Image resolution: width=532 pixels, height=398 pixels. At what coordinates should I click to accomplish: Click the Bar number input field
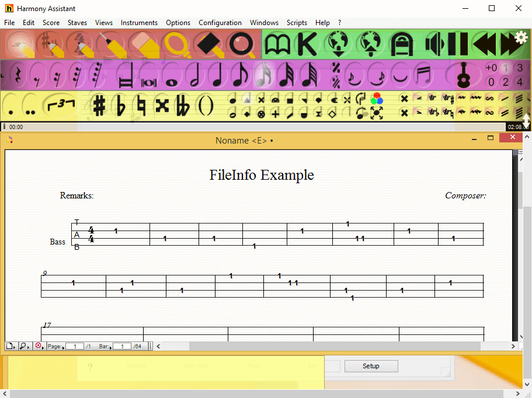point(122,346)
